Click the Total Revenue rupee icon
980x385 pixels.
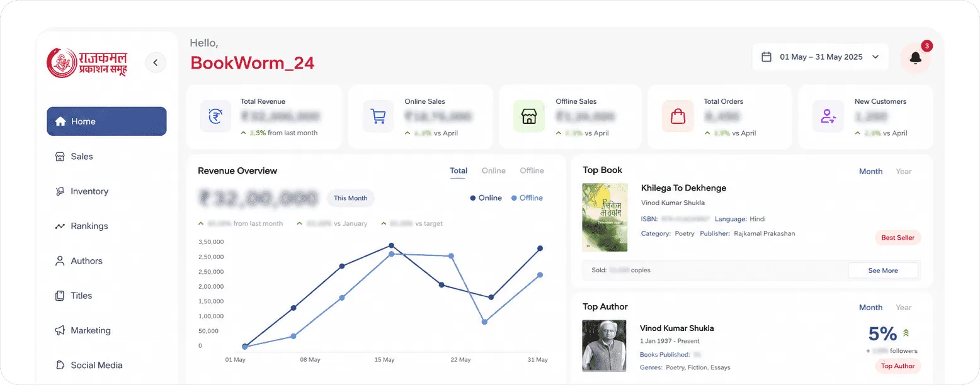[x=216, y=116]
